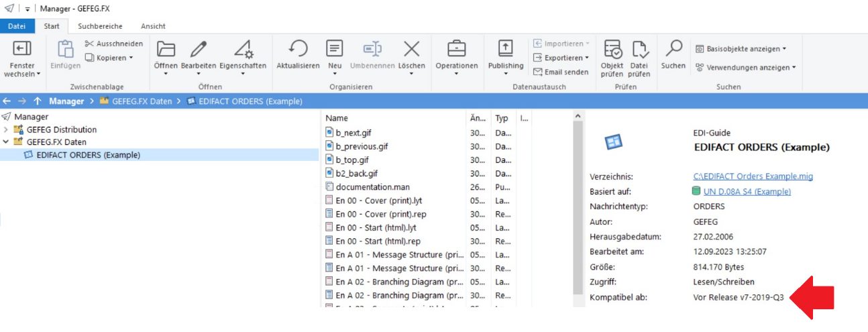The height and width of the screenshot is (332, 868).
Task: Click Manager in the breadcrumb bar
Action: pos(66,101)
